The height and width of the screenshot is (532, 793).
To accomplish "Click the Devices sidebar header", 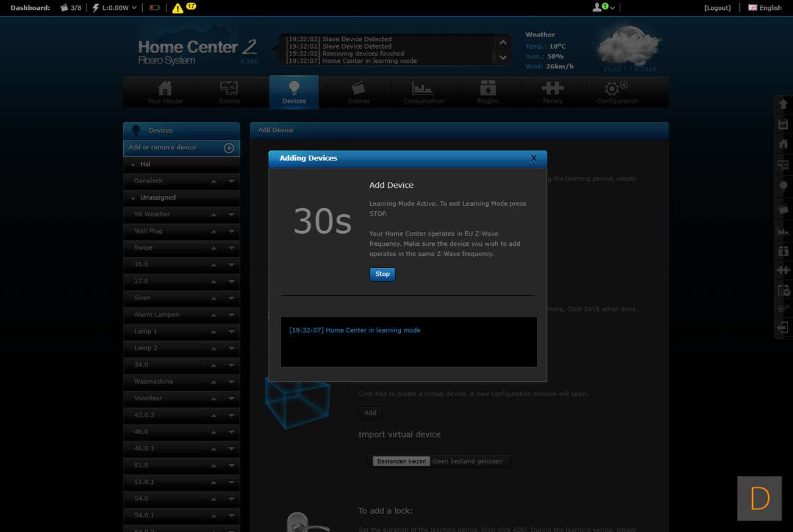I will pyautogui.click(x=181, y=131).
